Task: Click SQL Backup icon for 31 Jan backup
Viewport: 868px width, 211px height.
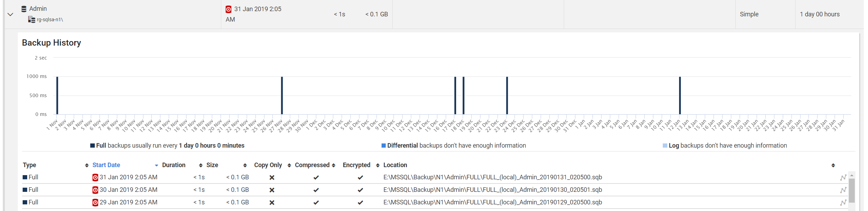Action: tap(95, 178)
